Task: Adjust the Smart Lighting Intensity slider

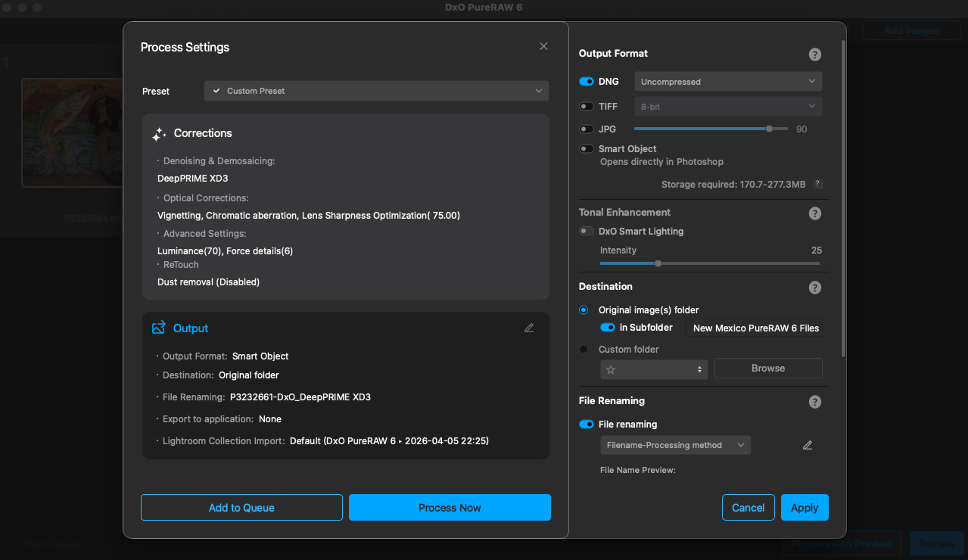Action: coord(657,263)
